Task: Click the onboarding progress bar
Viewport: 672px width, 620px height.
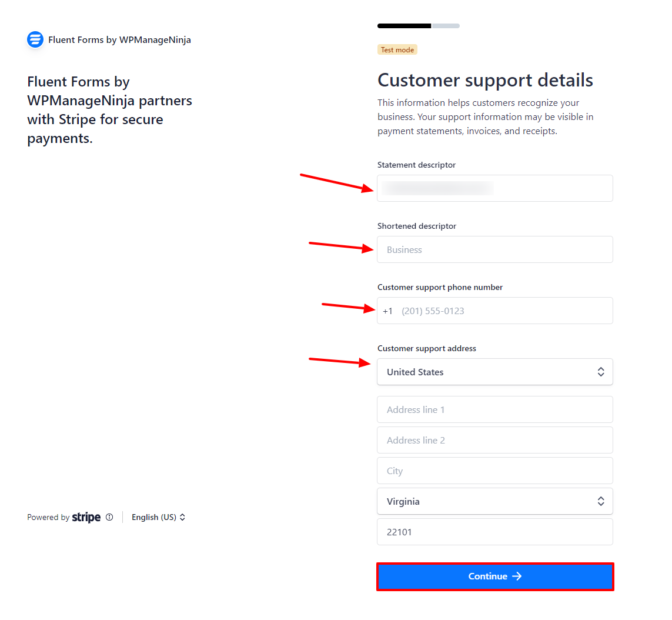Action: pos(418,26)
